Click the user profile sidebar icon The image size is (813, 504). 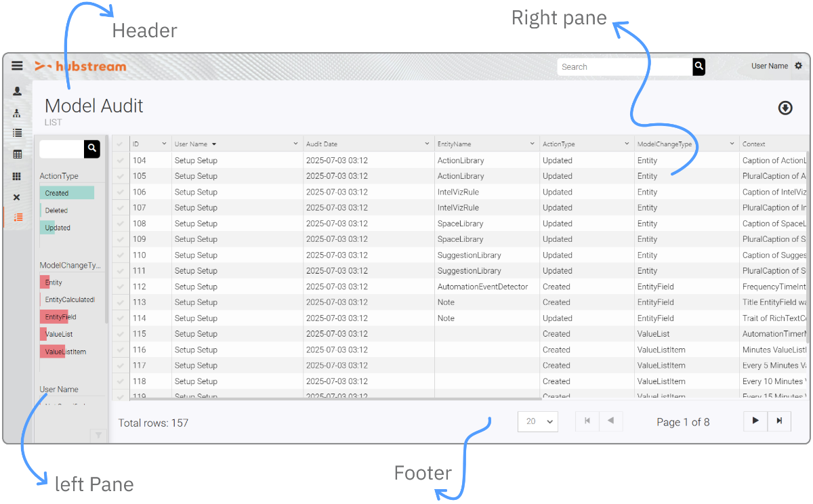(17, 91)
